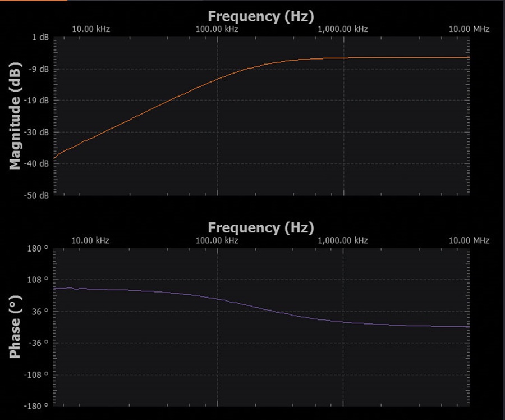Click 10.00 kHz label on magnitude plot
The height and width of the screenshot is (420, 505).
(91, 29)
